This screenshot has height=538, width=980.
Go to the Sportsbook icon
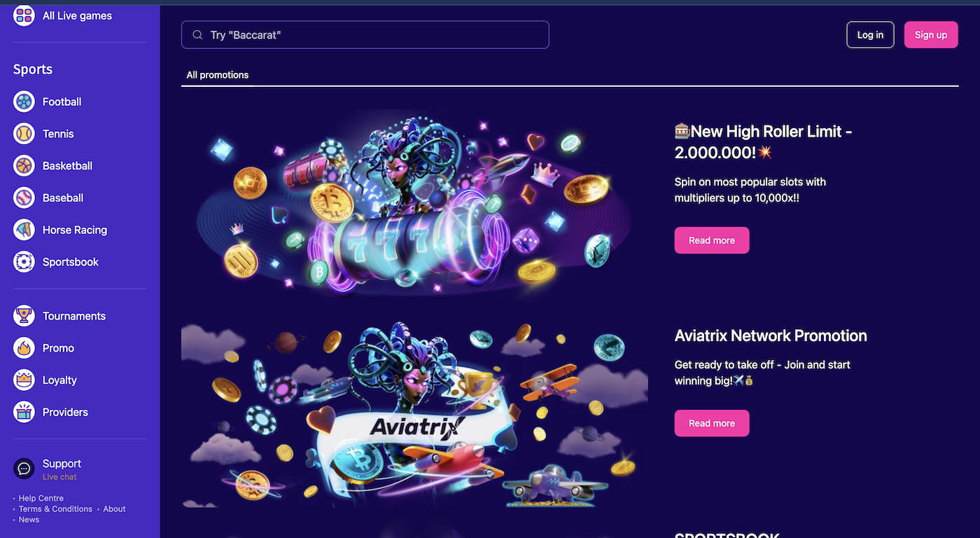point(24,262)
